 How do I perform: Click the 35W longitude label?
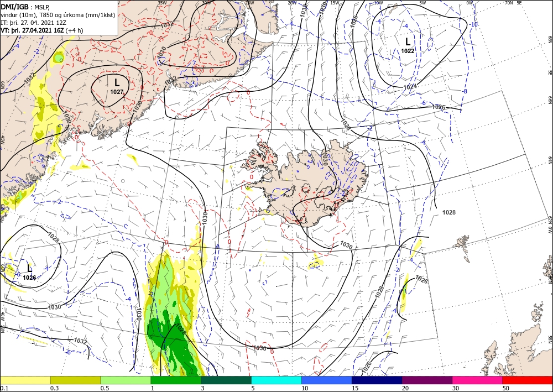(162, 3)
